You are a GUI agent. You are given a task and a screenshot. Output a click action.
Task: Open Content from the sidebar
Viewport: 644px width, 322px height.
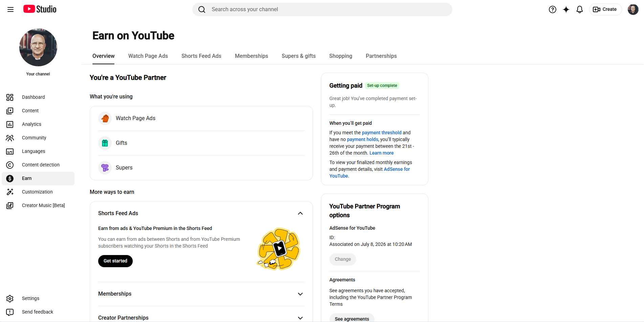pyautogui.click(x=38, y=111)
